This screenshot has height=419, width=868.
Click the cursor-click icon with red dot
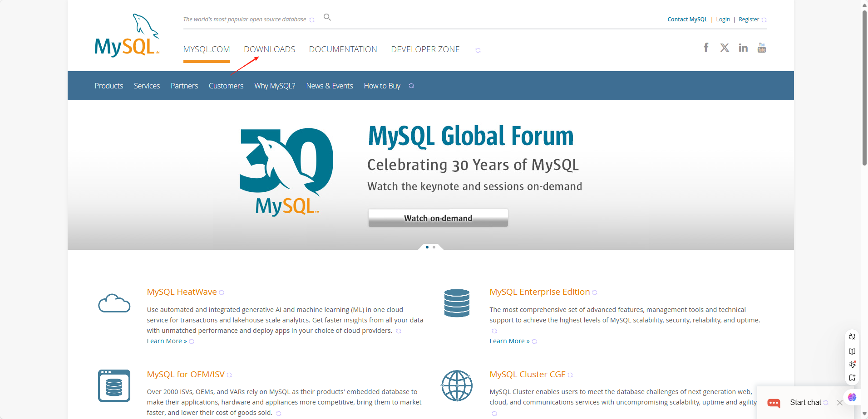pos(852,365)
